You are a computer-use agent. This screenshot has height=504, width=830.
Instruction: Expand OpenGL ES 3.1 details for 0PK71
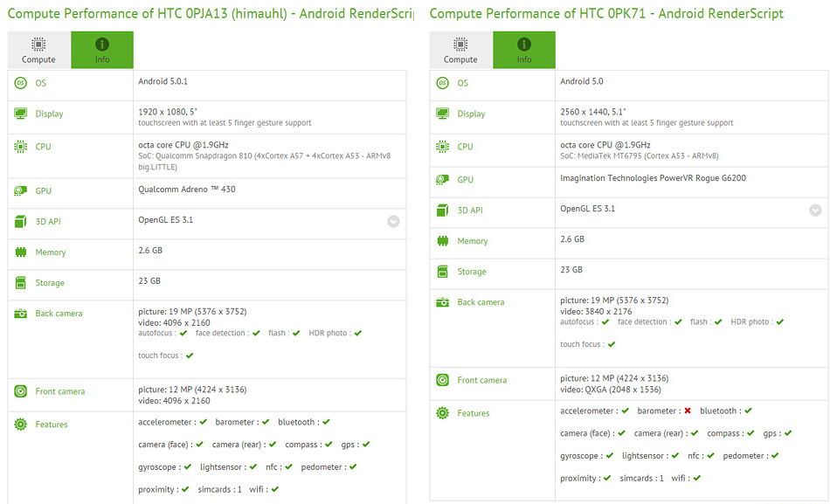(x=815, y=211)
